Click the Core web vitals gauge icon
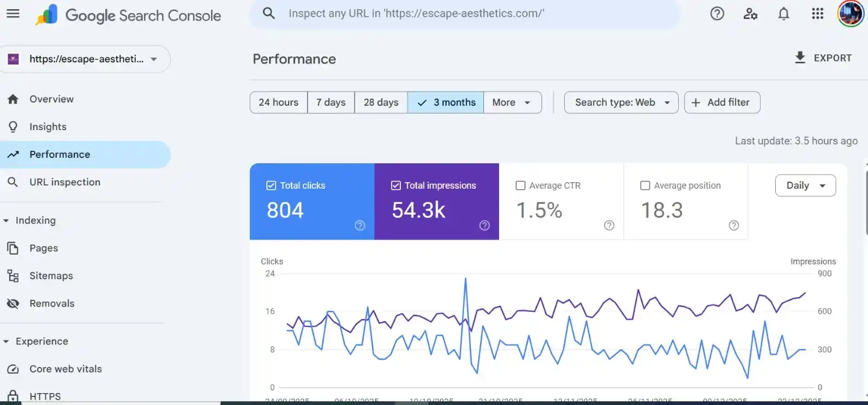 13,369
